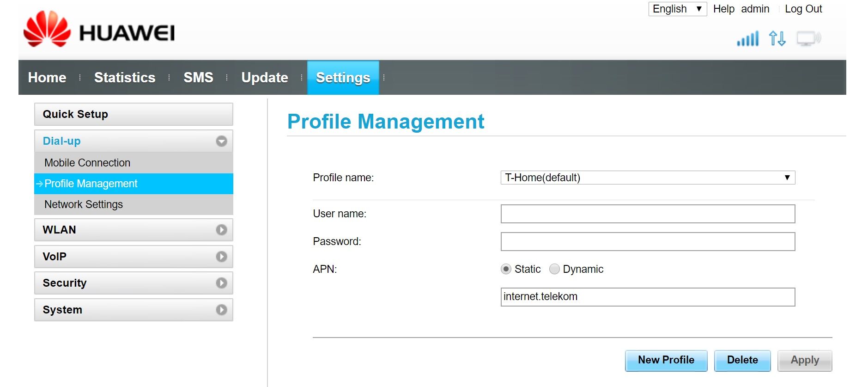Image resolution: width=868 pixels, height=387 pixels.
Task: Check the signal strength bars icon
Action: coord(747,39)
